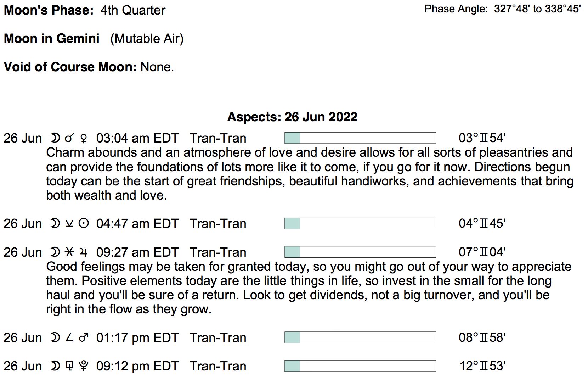The image size is (588, 385).
Task: Click the Phase Angle text
Action: [x=502, y=9]
